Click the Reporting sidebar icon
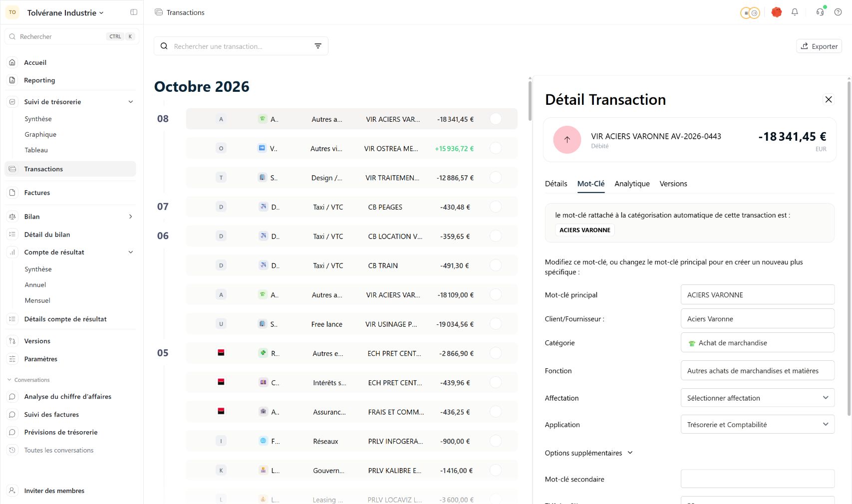Screen dimensions: 852x504 tap(12, 80)
